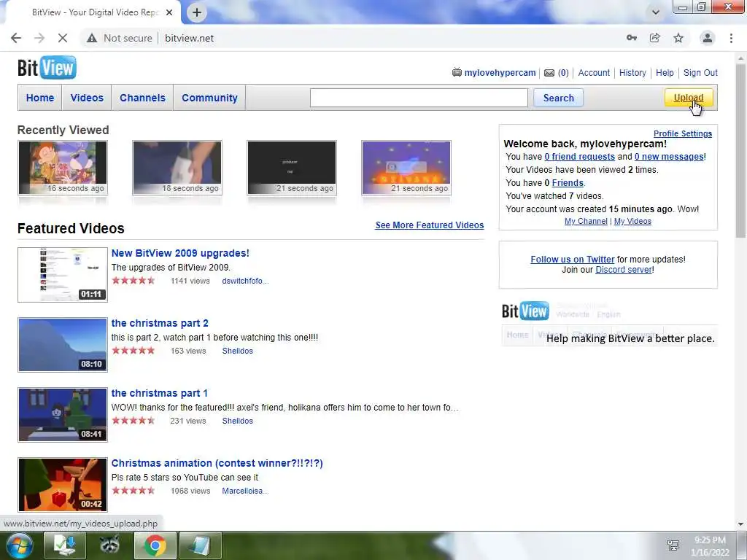Open the Channels tab
The image size is (747, 560).
[x=142, y=98]
